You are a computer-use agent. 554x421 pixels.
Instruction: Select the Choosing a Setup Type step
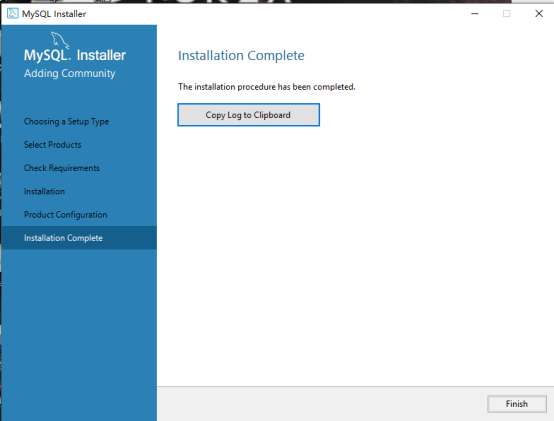coord(66,121)
